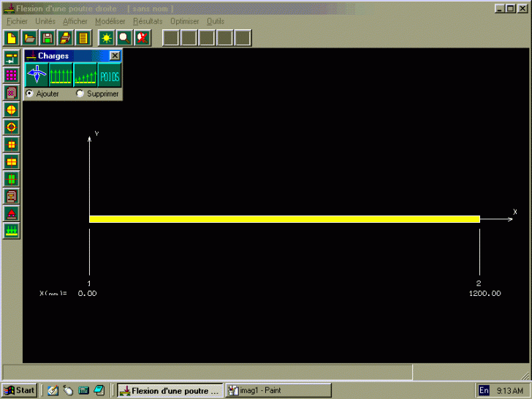532x399 pixels.
Task: Apply self-weight with POIDS button
Action: coord(110,75)
